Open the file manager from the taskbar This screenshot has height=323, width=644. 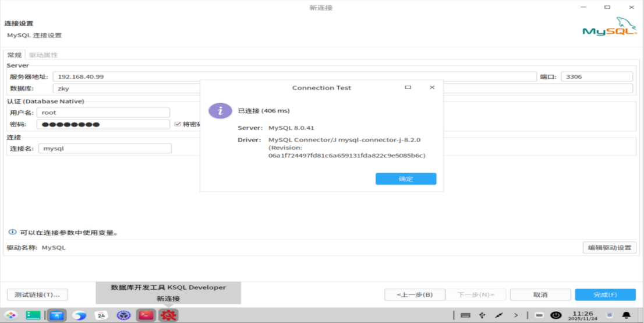tap(56, 315)
